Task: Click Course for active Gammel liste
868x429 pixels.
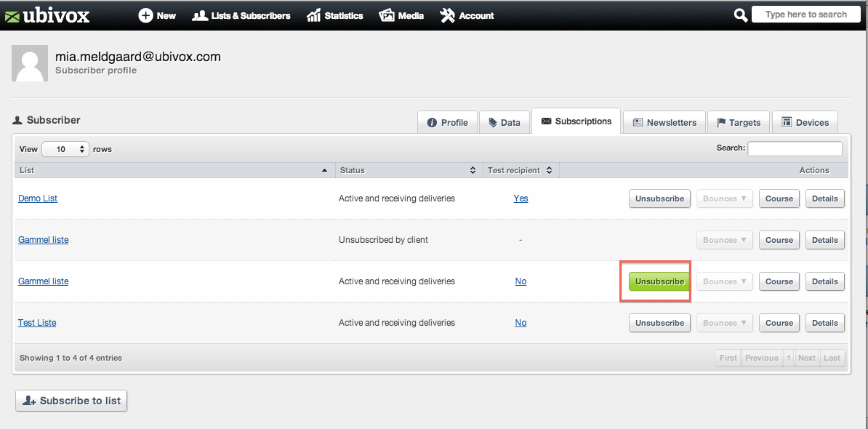Action: (x=779, y=281)
